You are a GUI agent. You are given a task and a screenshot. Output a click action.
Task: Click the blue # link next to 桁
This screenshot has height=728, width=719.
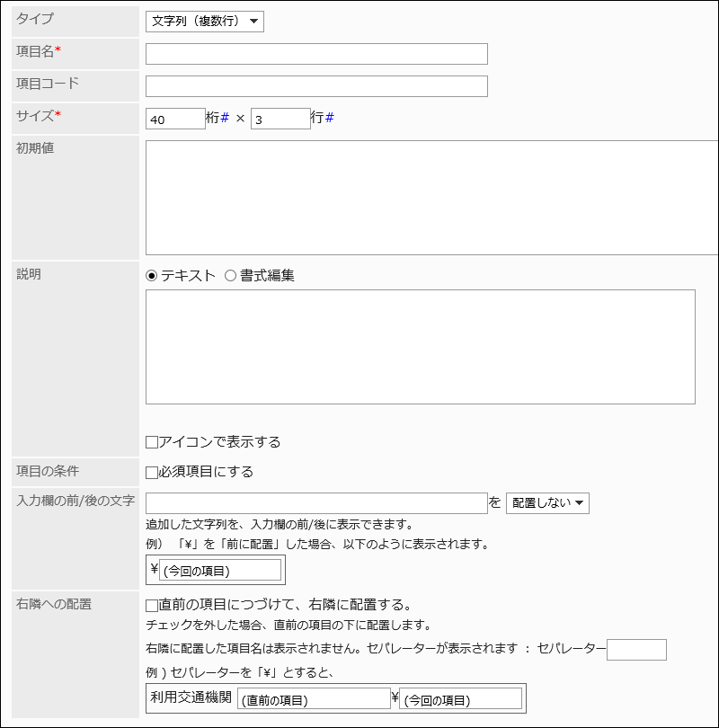[x=225, y=118]
